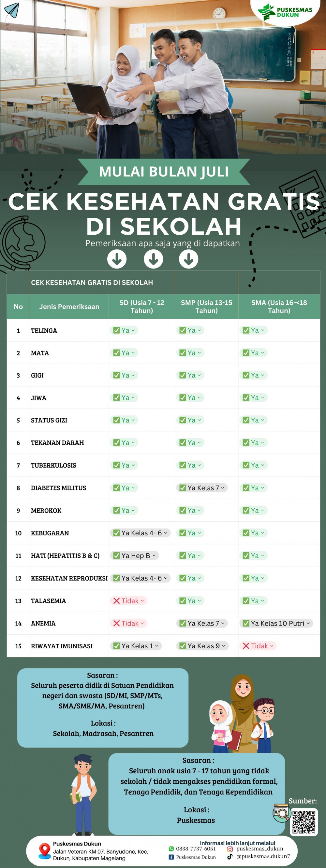Open the Ya Hep B dropdown
This screenshot has height=868, width=326.
point(154,555)
